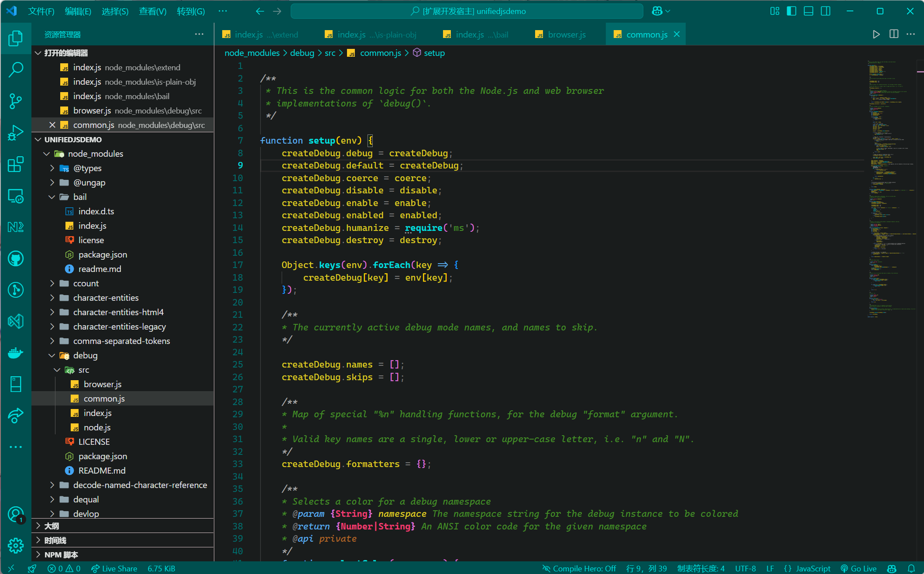Open the 查看(V) menu

click(x=152, y=11)
